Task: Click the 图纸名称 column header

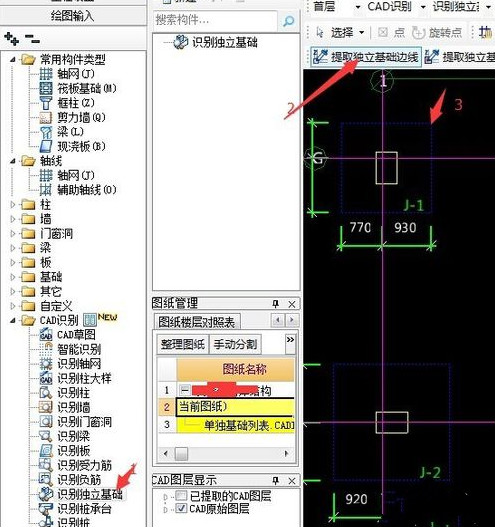Action: tap(235, 369)
